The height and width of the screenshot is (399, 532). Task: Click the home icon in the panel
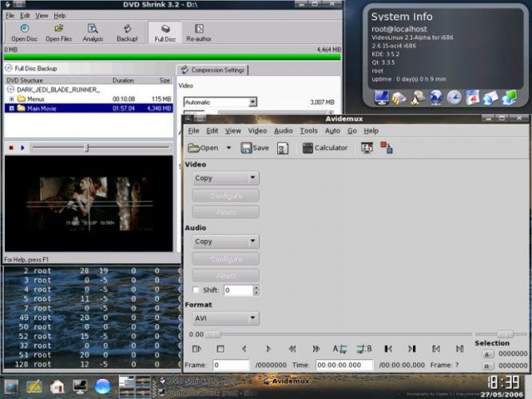57,386
